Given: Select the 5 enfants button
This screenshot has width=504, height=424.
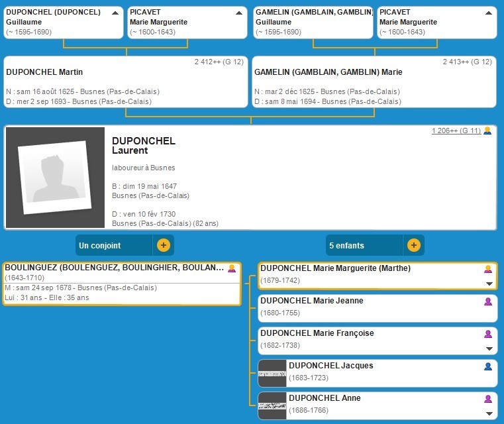Looking at the screenshot, I should tap(364, 245).
